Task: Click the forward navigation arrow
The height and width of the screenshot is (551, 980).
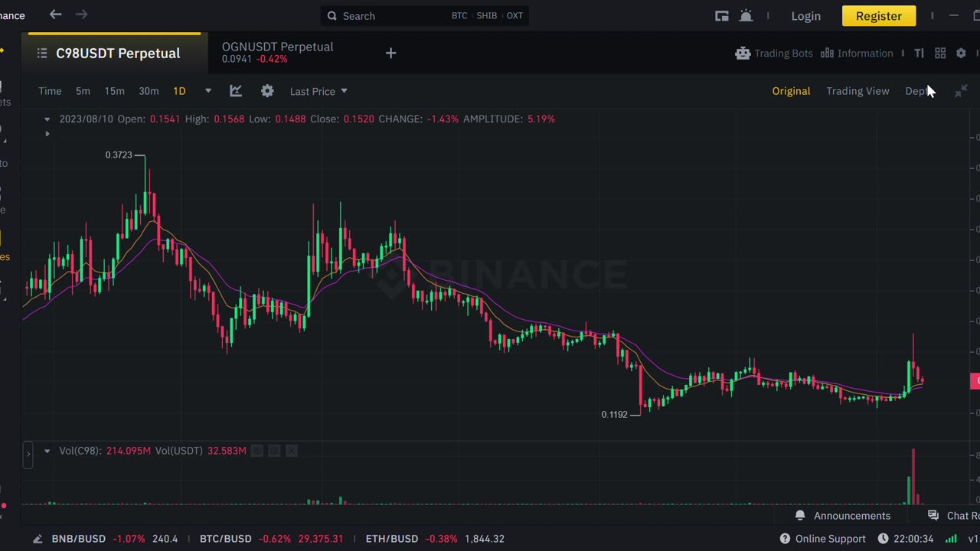Action: [x=81, y=15]
